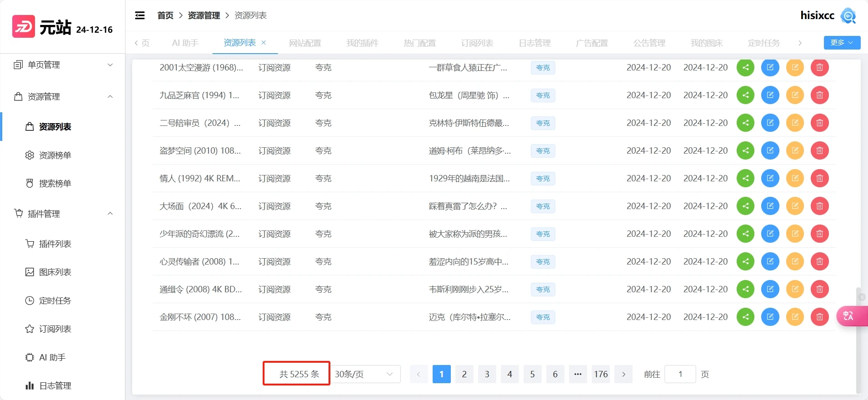This screenshot has width=868, height=400.
Task: Open the 30条/页 page size dropdown
Action: pos(364,374)
